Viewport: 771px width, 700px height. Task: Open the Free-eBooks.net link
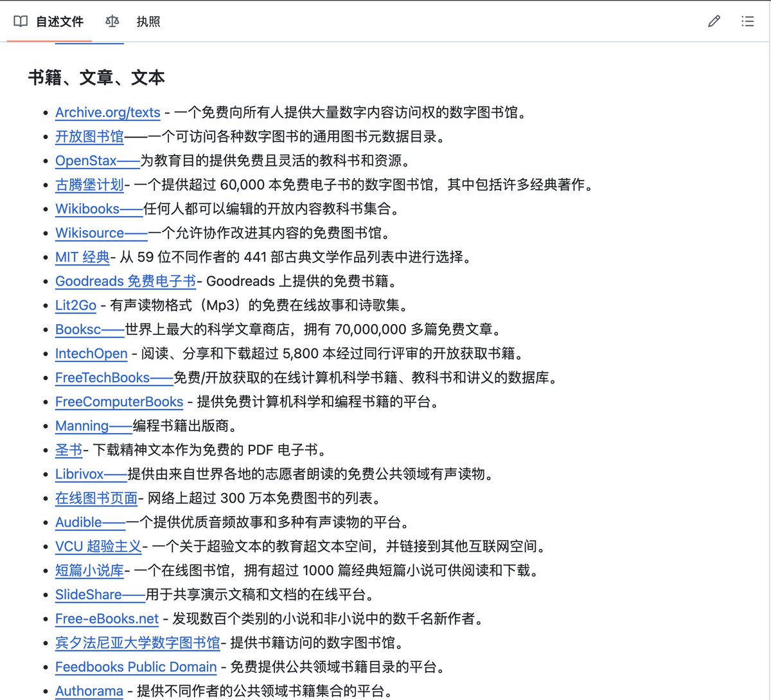107,618
